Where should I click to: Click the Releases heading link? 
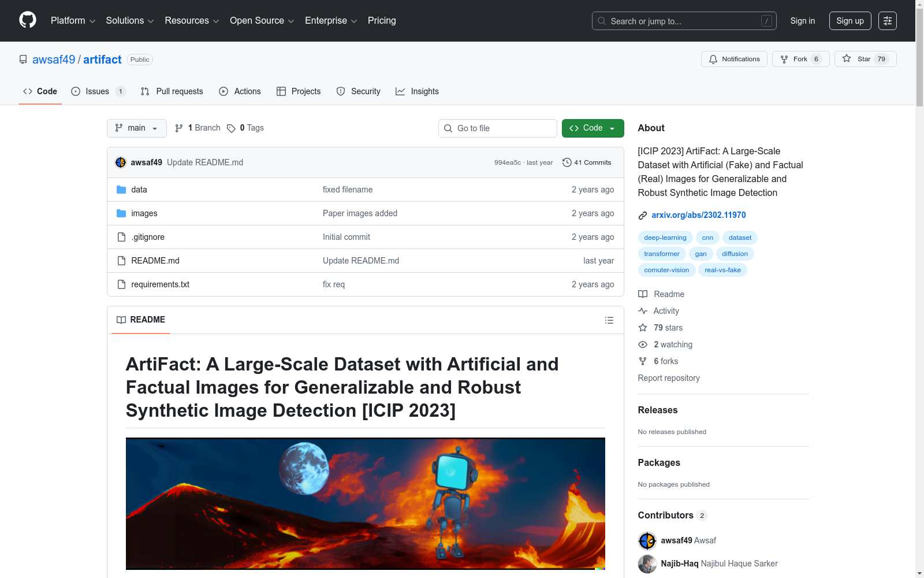[x=658, y=410]
